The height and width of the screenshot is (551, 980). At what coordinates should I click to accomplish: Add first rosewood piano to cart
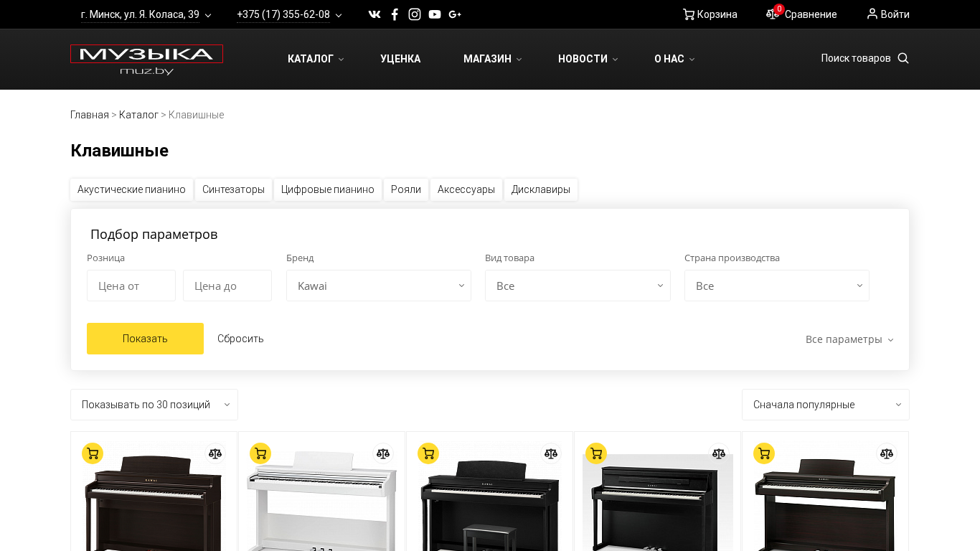(93, 453)
